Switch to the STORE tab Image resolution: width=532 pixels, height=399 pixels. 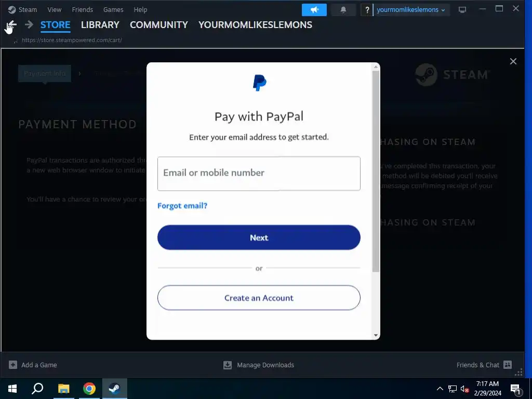pos(55,25)
